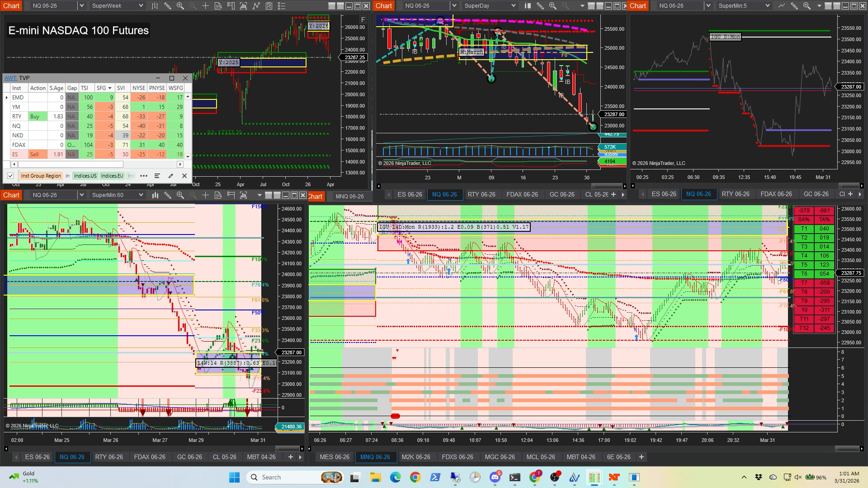Show more filter options ellipsis in TVP
Screen dimensions: 868x488
pos(144,176)
